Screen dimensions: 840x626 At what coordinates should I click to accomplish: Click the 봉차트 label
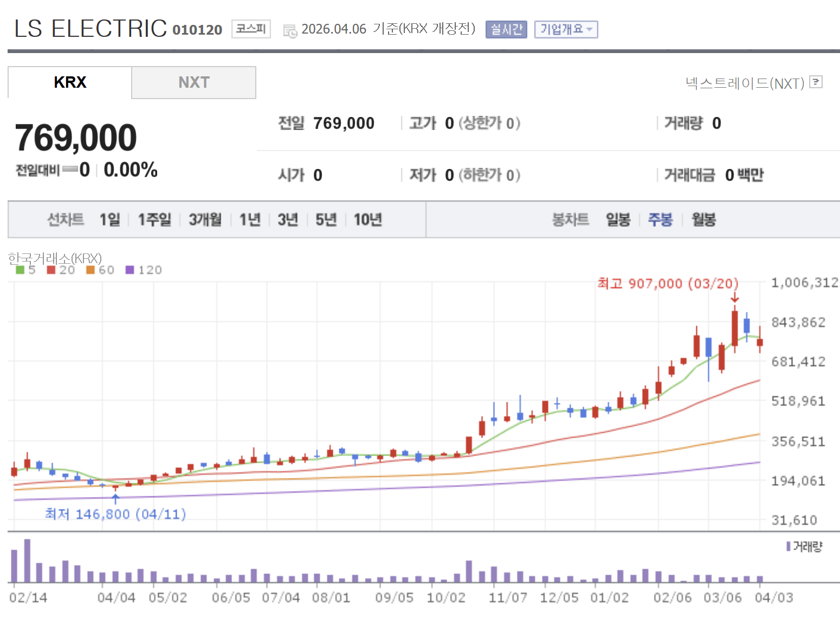570,219
